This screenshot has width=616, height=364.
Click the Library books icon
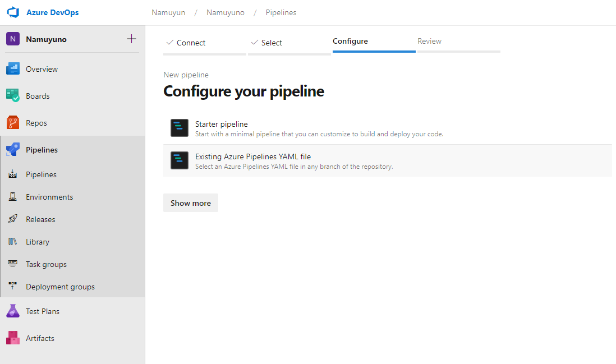pos(13,242)
